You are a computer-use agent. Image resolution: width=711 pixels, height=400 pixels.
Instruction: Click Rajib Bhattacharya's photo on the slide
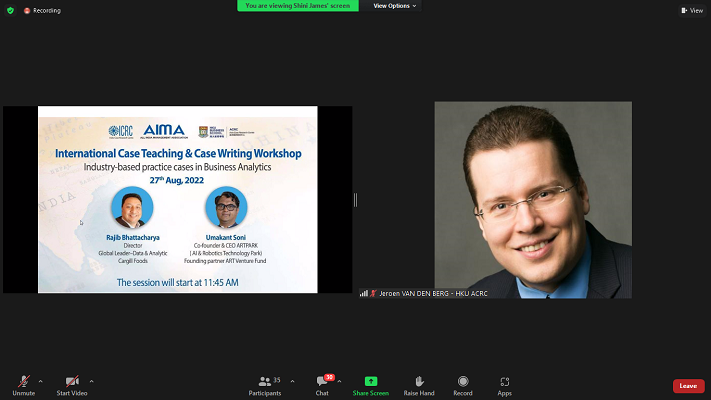(132, 207)
